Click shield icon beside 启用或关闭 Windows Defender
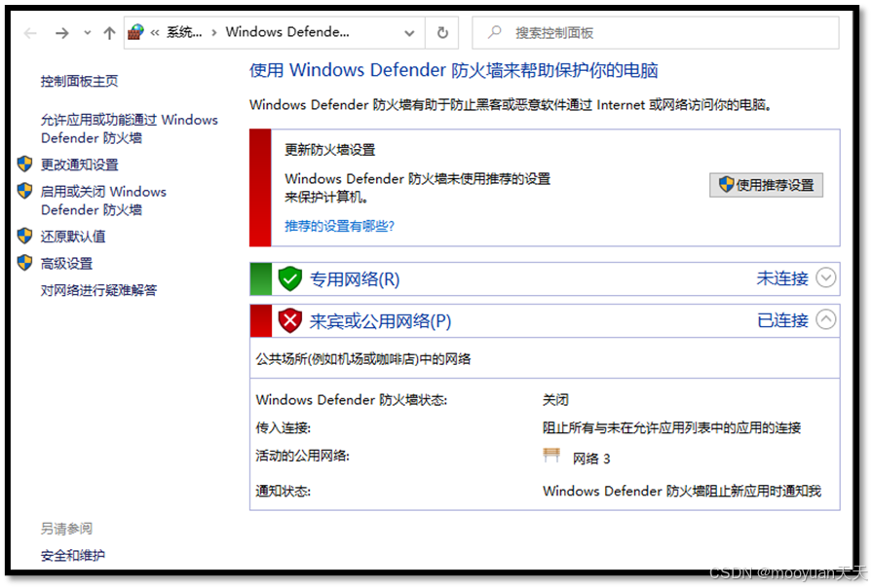The image size is (872, 588). [24, 191]
